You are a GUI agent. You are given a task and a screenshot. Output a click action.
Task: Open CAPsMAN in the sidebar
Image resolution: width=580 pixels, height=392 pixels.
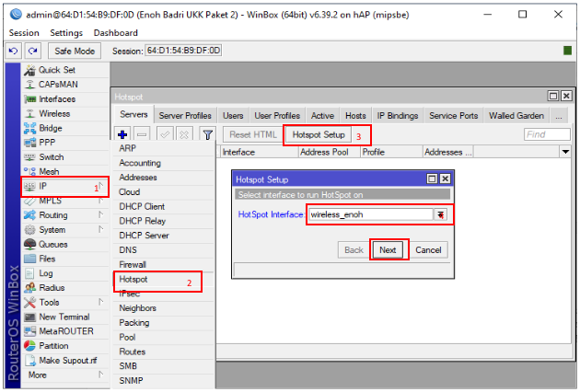pos(65,85)
